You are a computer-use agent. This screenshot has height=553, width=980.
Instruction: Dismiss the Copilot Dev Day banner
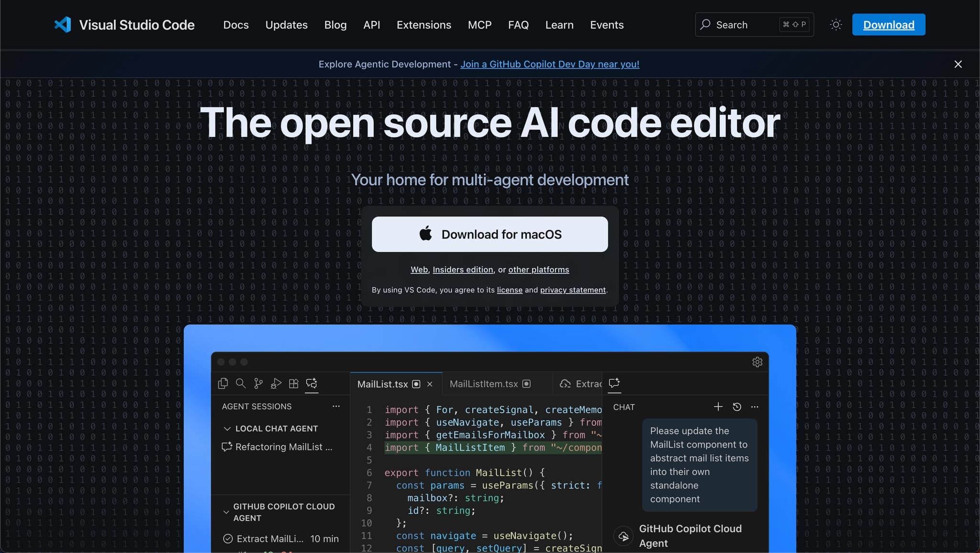pos(958,64)
